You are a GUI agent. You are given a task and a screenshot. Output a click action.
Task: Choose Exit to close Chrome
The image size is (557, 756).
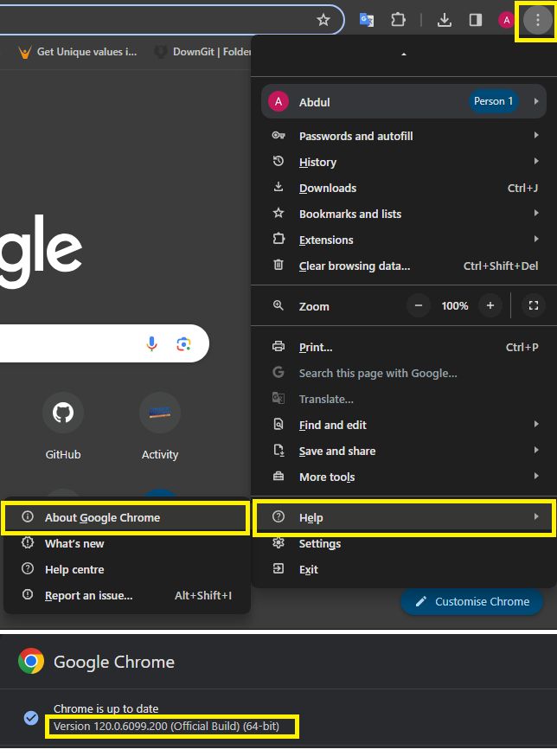pos(404,569)
